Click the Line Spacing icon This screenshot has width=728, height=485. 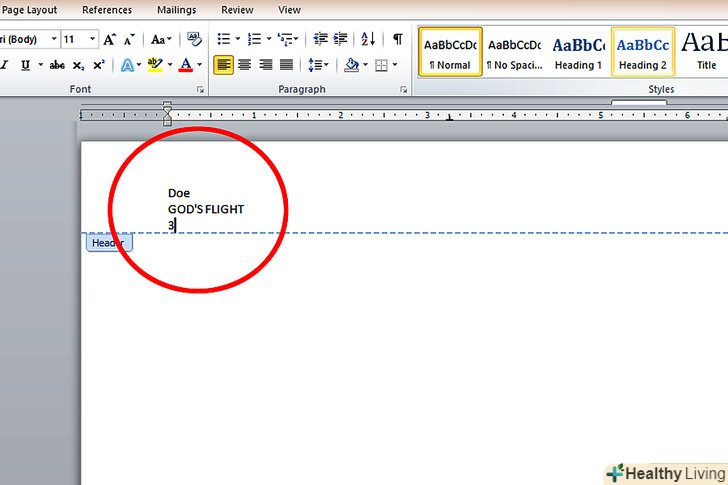314,65
